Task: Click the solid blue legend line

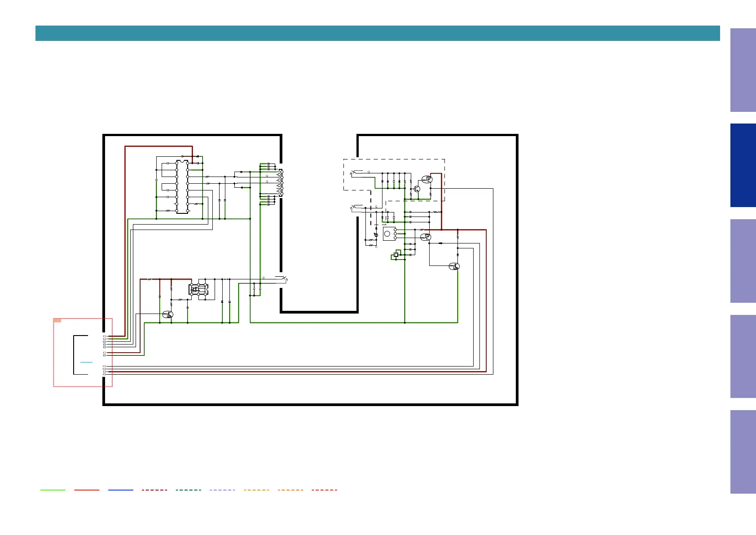Action: pos(121,490)
